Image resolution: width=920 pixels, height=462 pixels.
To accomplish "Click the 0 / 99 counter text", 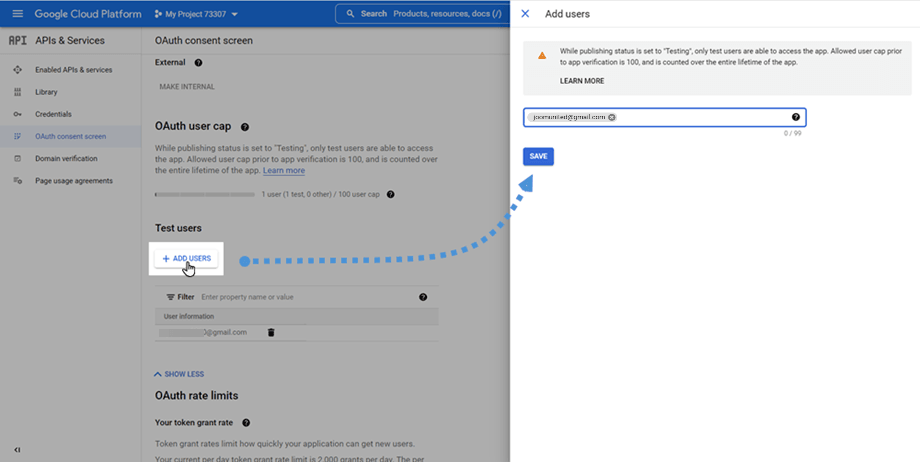I will point(793,134).
